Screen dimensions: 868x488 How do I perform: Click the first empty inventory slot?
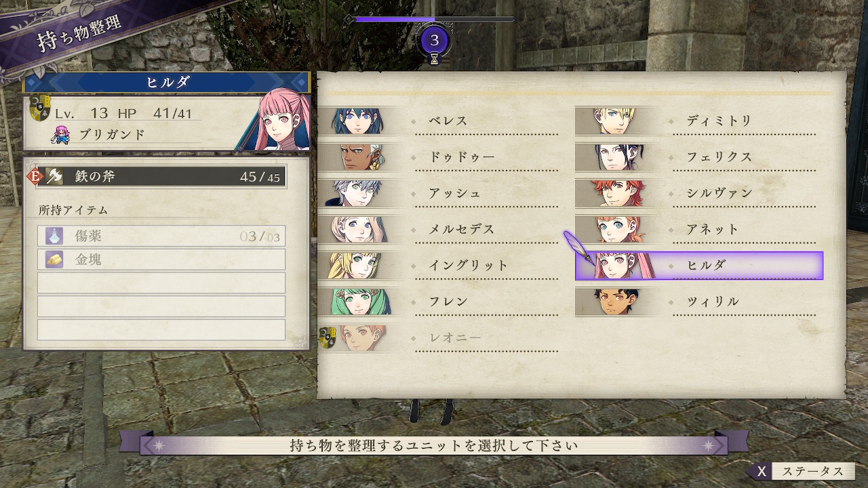tap(161, 283)
